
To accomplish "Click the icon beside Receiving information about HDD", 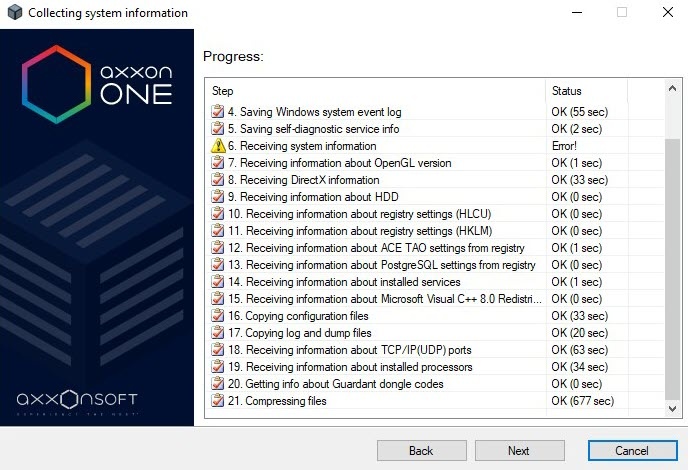I will (218, 197).
